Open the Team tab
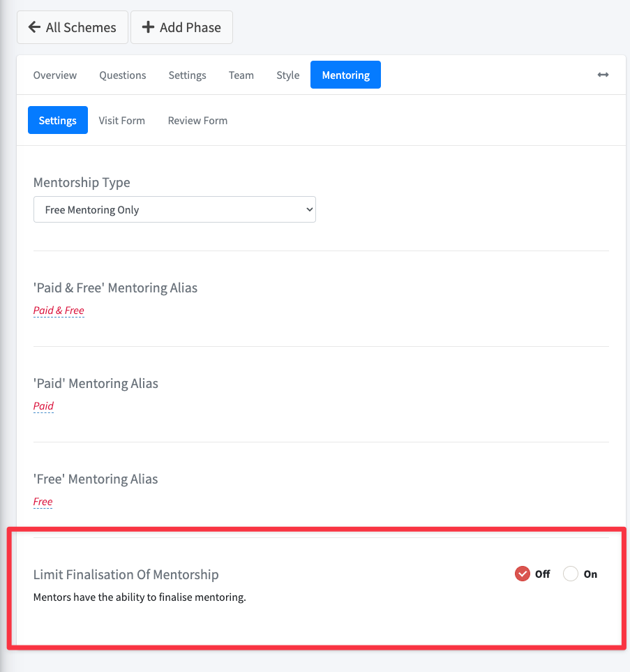This screenshot has width=630, height=672. [241, 75]
